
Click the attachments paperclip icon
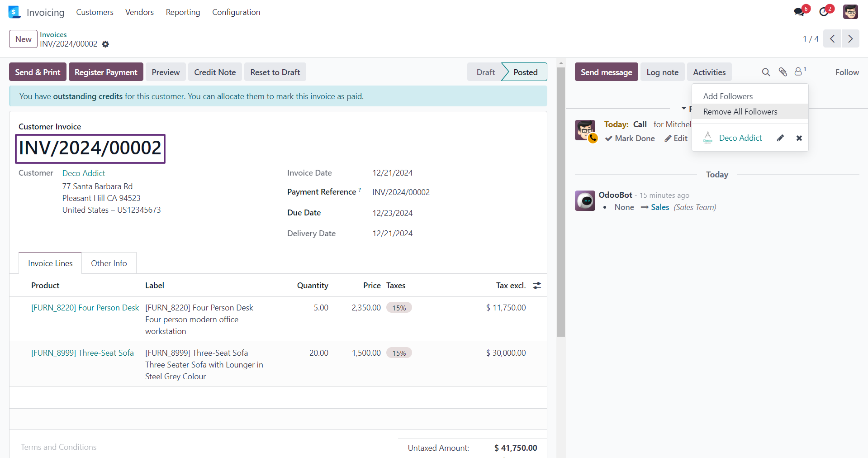[783, 72]
